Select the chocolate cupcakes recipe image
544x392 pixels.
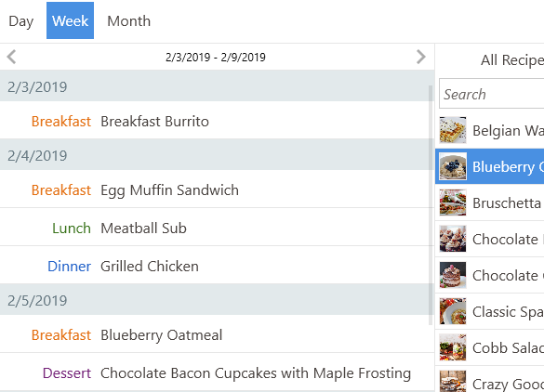click(x=453, y=239)
